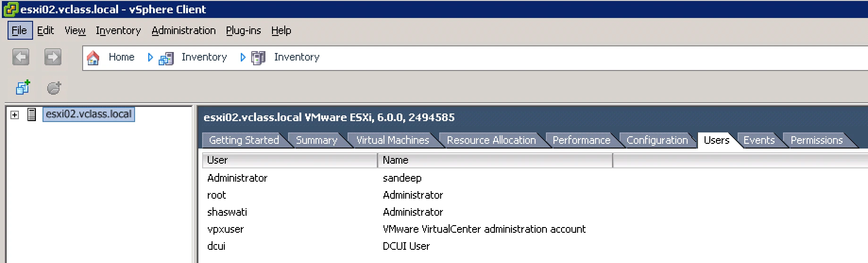The height and width of the screenshot is (263, 868).
Task: Click the grey refresh toolbar icon
Action: click(x=54, y=88)
